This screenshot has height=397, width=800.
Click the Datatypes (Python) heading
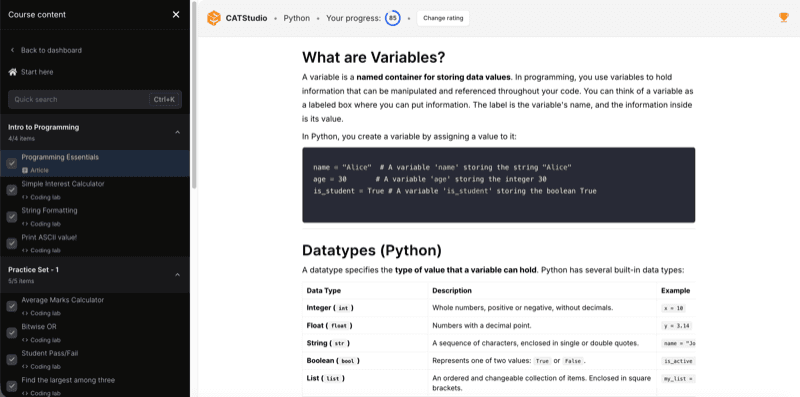(371, 250)
